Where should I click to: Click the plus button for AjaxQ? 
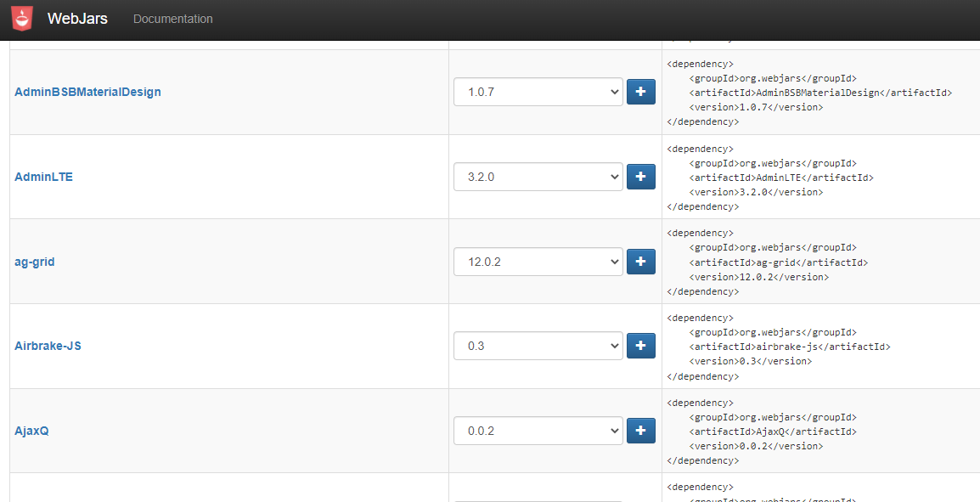[x=640, y=431]
